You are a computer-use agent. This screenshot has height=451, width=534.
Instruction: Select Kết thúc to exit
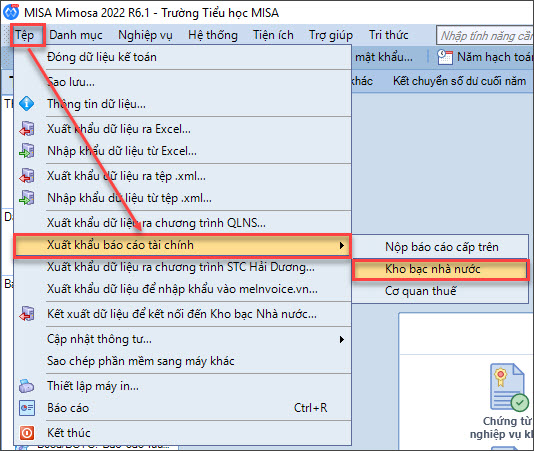(x=183, y=433)
